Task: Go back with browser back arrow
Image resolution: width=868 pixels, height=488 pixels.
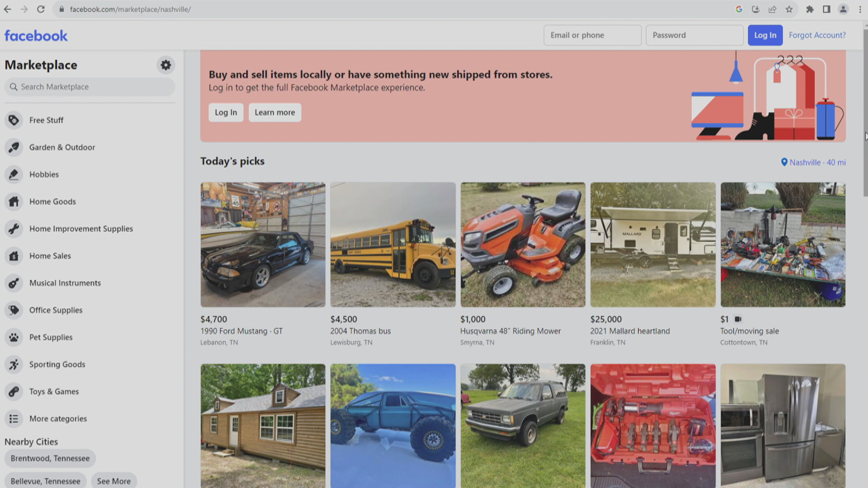Action: coord(8,9)
